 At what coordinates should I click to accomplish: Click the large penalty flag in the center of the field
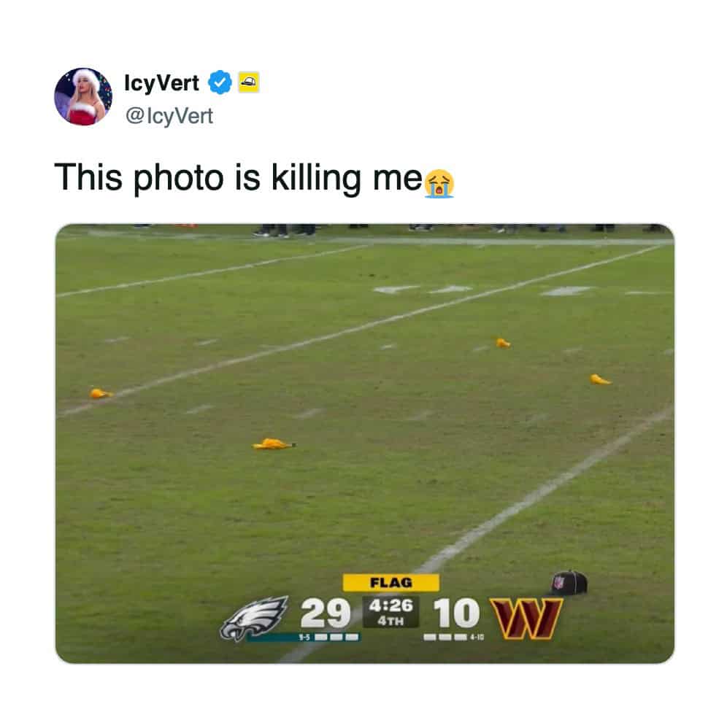[274, 444]
